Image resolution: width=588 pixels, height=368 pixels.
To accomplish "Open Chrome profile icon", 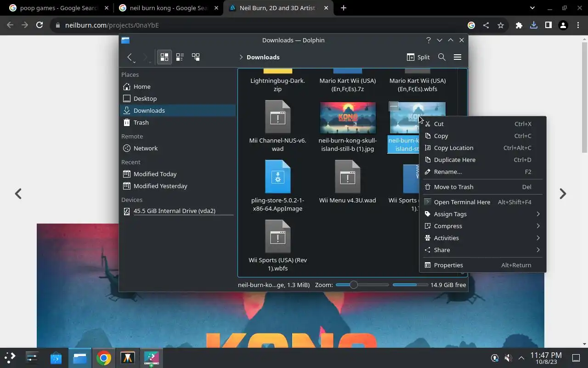I will pos(563,25).
